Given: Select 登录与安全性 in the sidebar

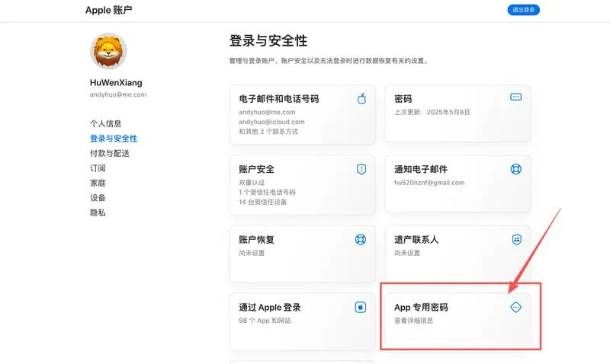Looking at the screenshot, I should (x=114, y=139).
